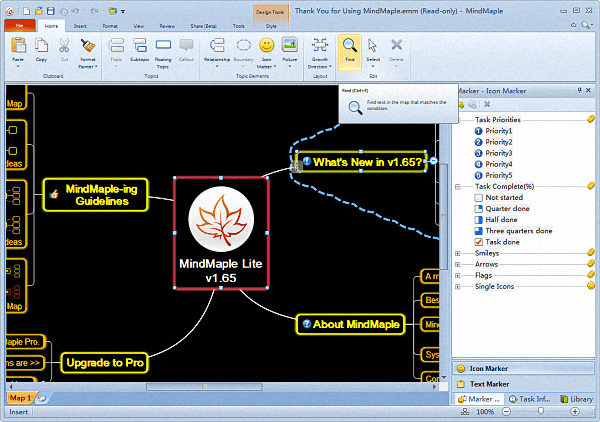The height and width of the screenshot is (422, 600).
Task: Click the New document icon in quick access toolbar
Action: pos(26,11)
